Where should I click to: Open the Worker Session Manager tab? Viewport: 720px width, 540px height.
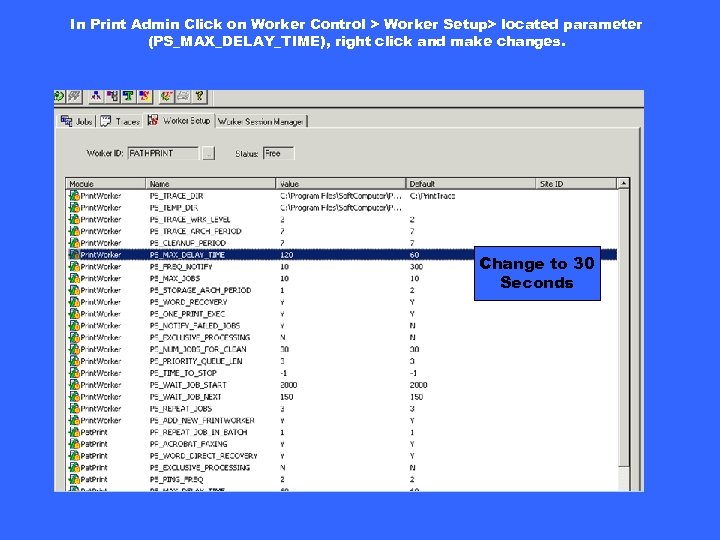click(261, 122)
